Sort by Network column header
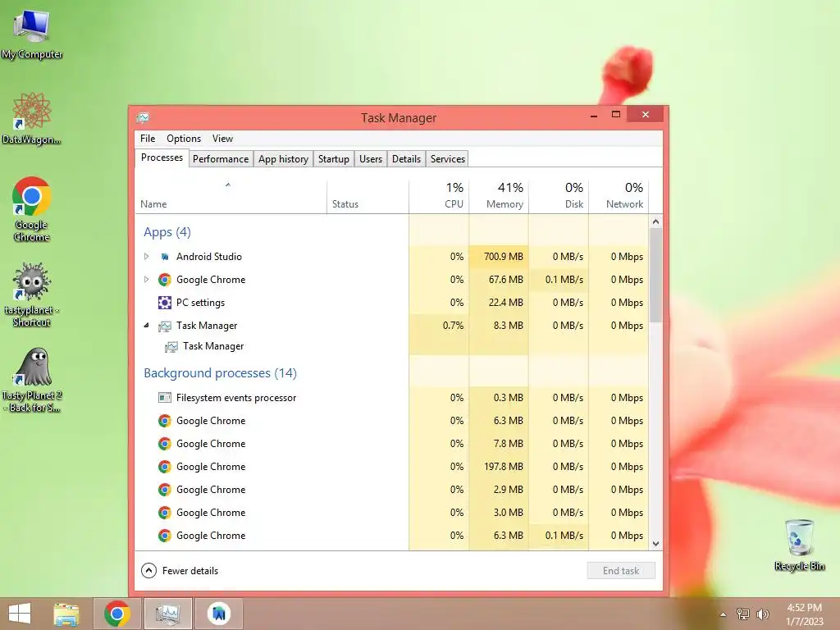The width and height of the screenshot is (840, 630). click(x=619, y=197)
